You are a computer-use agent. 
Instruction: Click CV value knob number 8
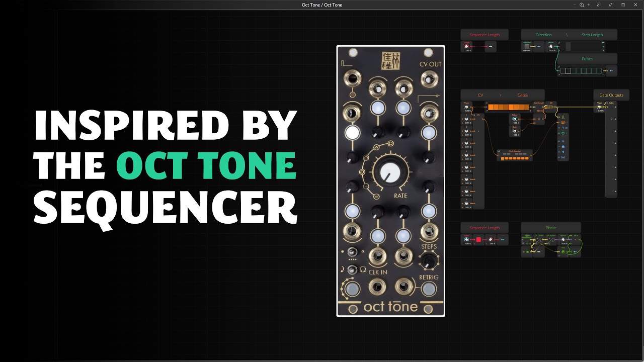coord(466,203)
